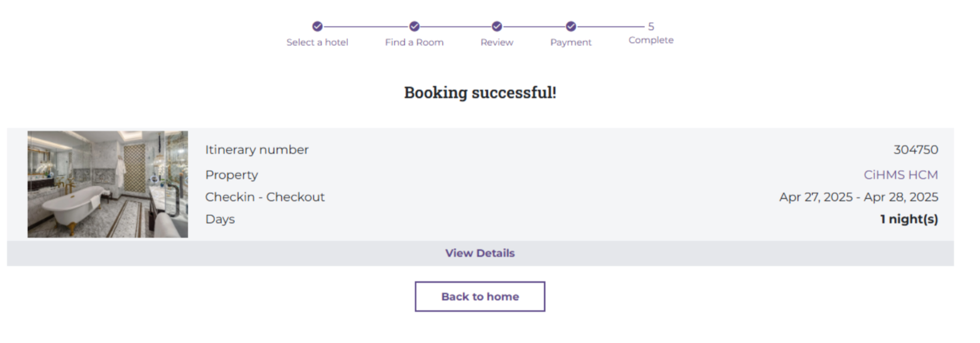The width and height of the screenshot is (980, 343).
Task: Select step number 5 in progress bar
Action: tap(651, 26)
